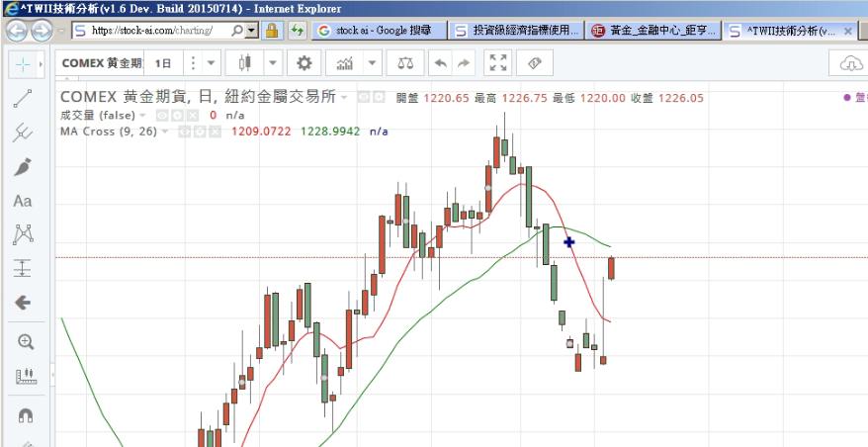Open the candlestick chart style button

(x=244, y=63)
